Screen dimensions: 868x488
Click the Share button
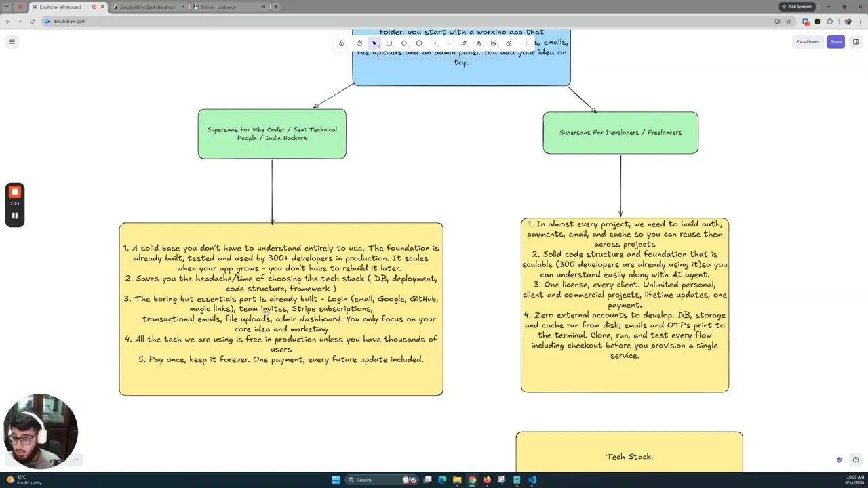pyautogui.click(x=835, y=42)
